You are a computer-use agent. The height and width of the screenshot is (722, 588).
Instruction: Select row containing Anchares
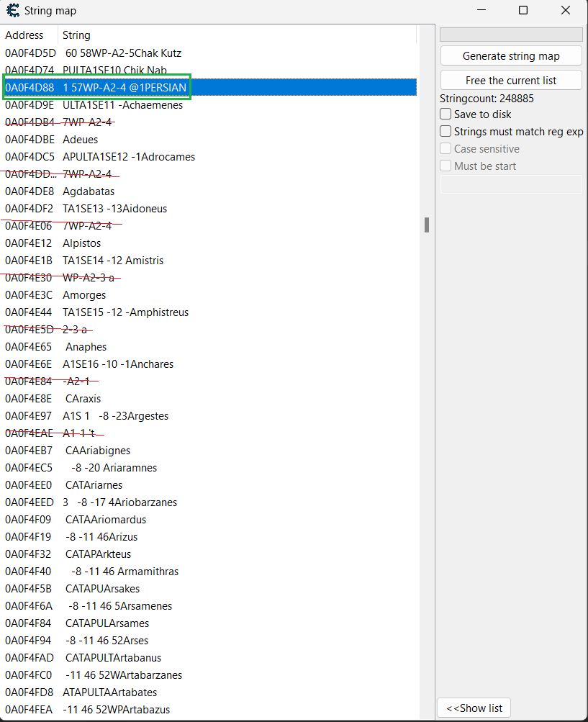click(x=209, y=364)
